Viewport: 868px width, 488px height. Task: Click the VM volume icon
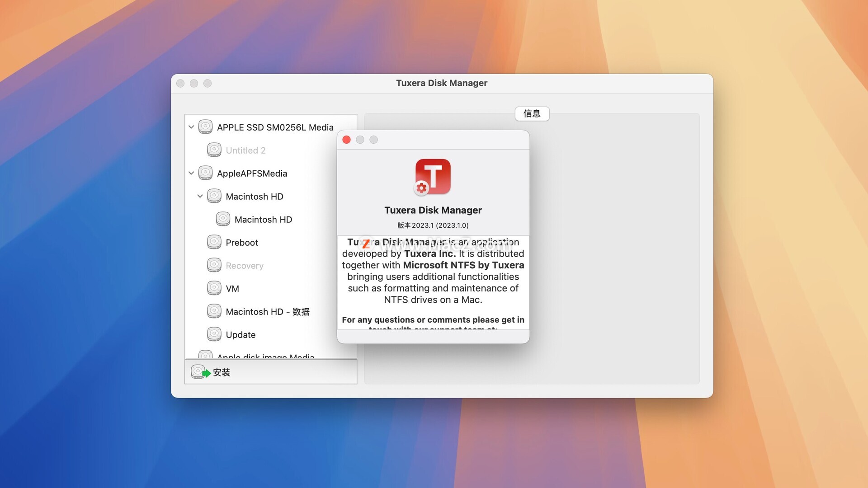[x=214, y=288]
